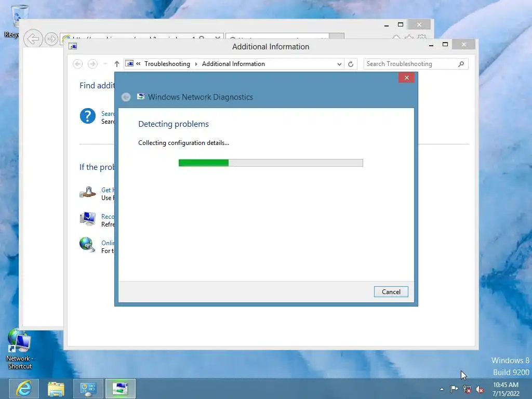532x399 pixels.
Task: Click the Collecting configuration details text
Action: pos(183,143)
